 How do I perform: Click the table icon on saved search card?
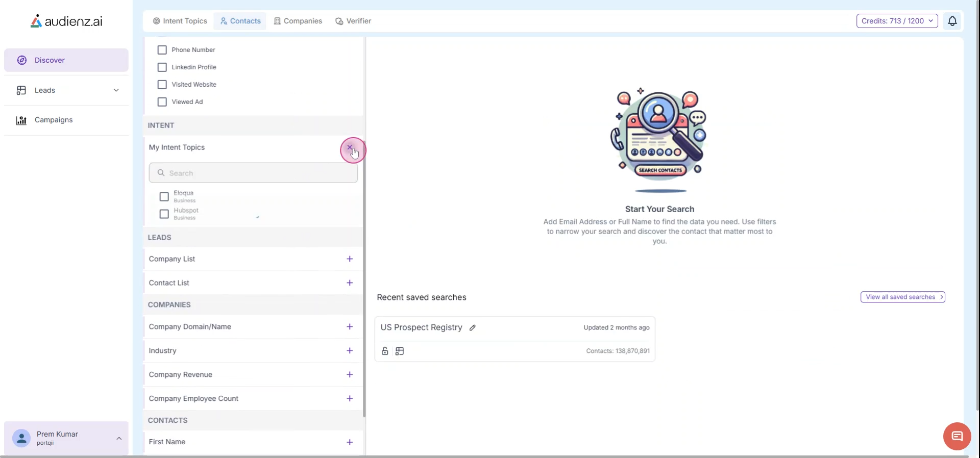pyautogui.click(x=400, y=351)
